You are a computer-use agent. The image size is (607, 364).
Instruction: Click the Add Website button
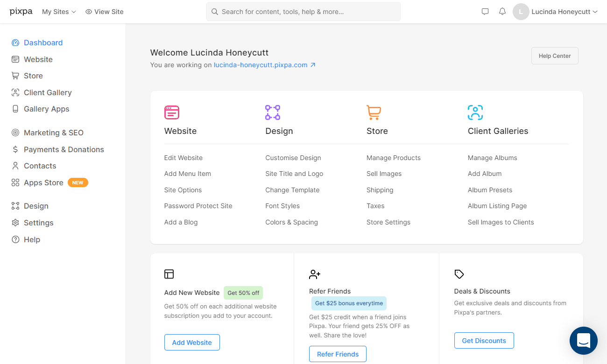(192, 343)
